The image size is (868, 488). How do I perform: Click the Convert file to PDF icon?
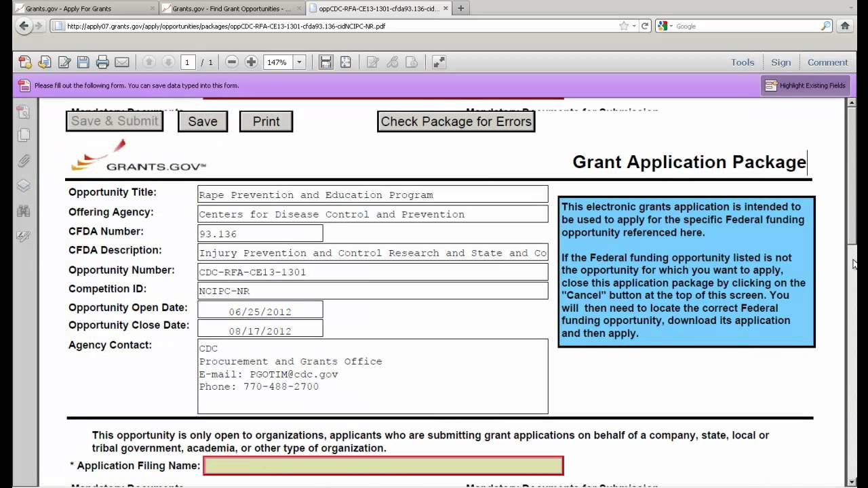[45, 62]
